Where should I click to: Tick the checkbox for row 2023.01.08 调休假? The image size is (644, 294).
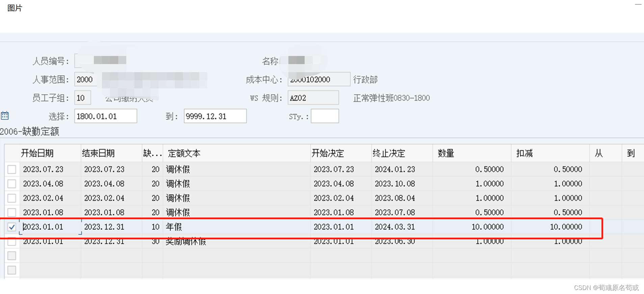12,212
